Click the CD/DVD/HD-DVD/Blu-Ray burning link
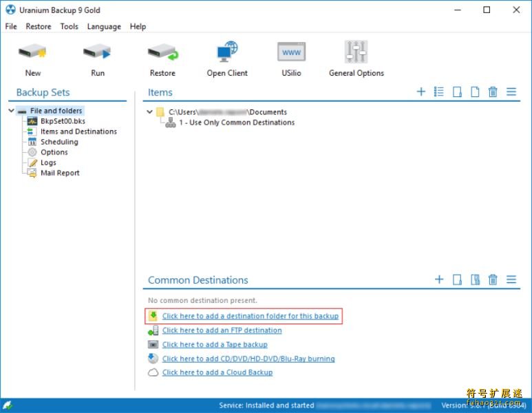Screen dimensions: 532x413 pyautogui.click(x=248, y=359)
